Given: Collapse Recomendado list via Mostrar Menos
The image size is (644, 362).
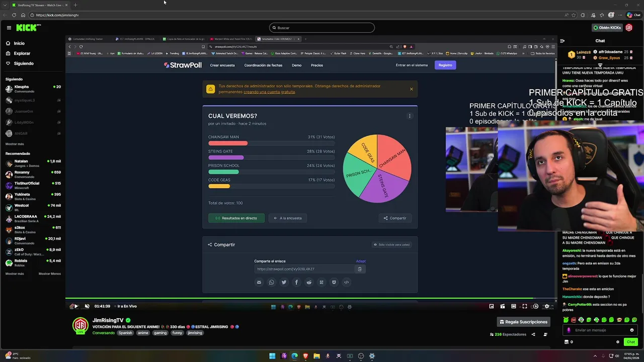Looking at the screenshot, I should pos(50,274).
